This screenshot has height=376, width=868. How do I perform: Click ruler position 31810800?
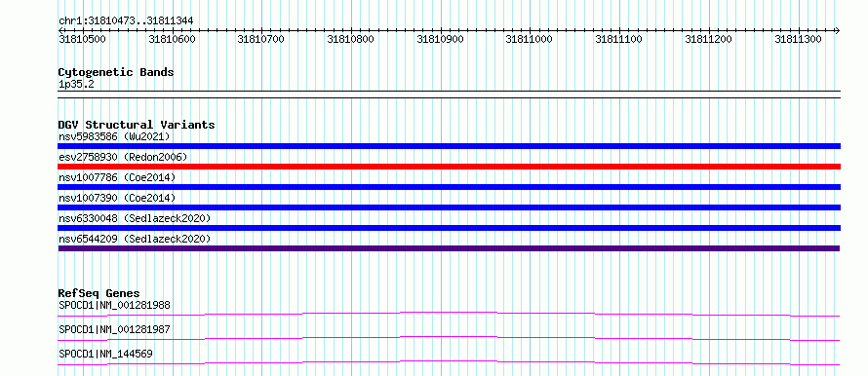click(350, 39)
